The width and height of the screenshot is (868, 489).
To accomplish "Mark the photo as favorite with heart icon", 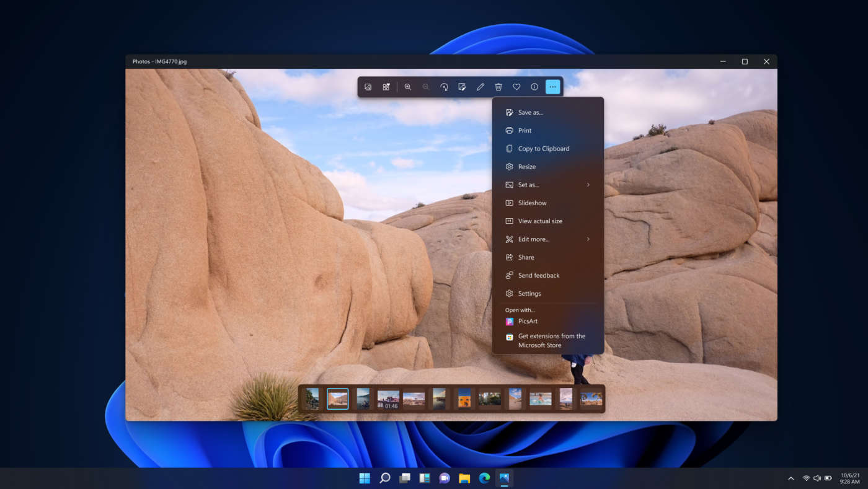I will [x=516, y=87].
